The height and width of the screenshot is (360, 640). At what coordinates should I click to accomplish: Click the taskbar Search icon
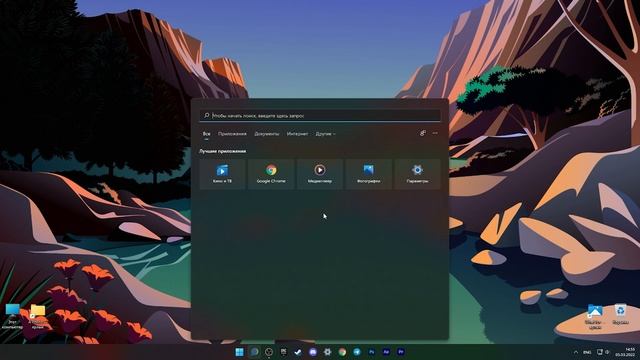pyautogui.click(x=254, y=352)
